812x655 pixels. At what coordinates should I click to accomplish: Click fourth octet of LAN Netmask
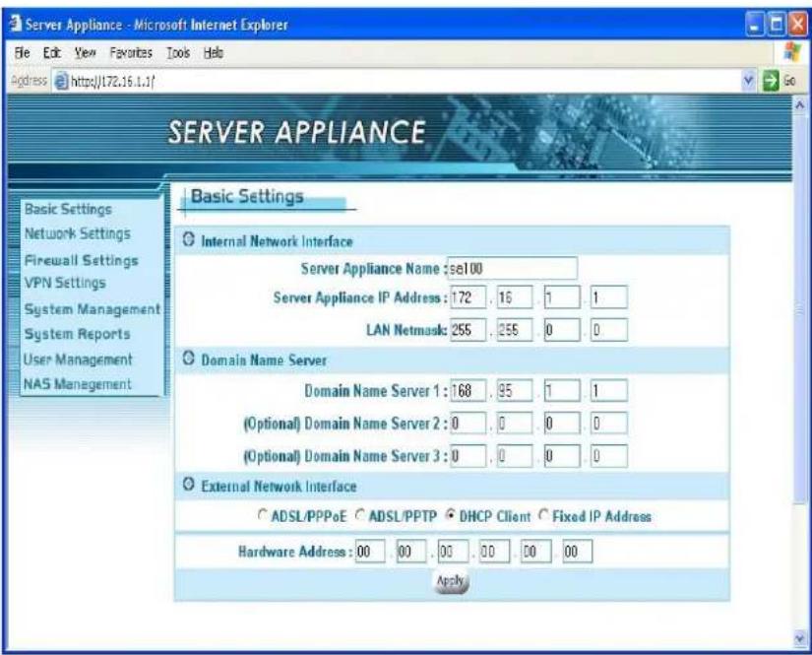609,330
